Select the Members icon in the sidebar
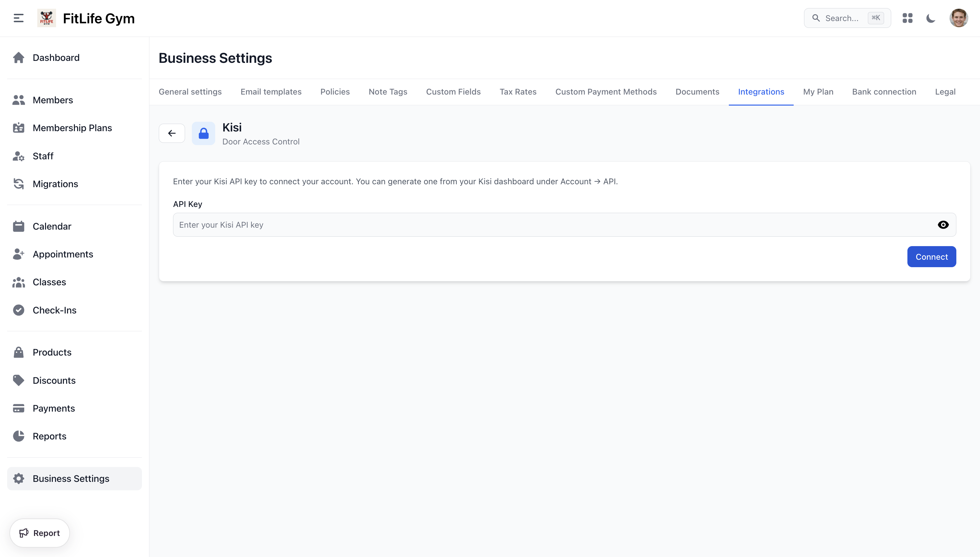This screenshot has height=557, width=980. (x=19, y=100)
